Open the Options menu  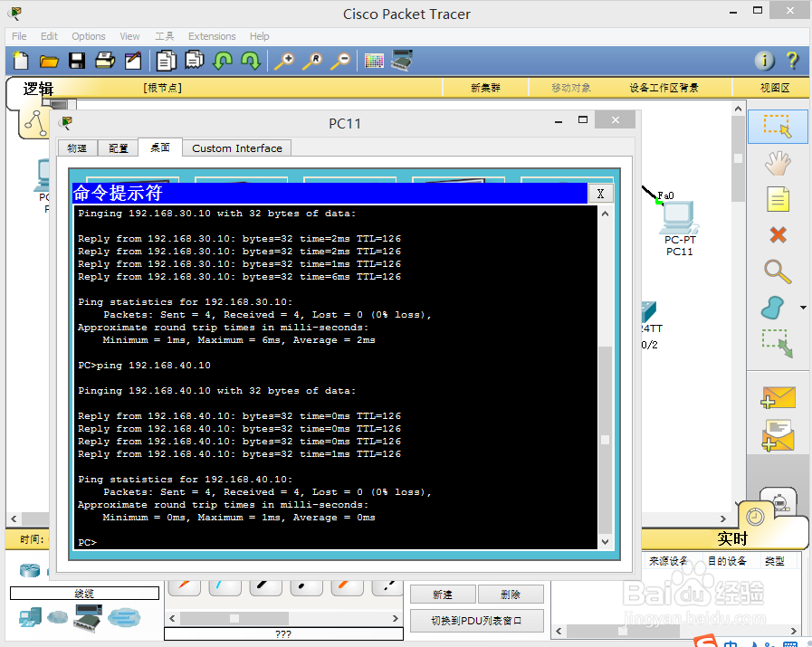89,36
